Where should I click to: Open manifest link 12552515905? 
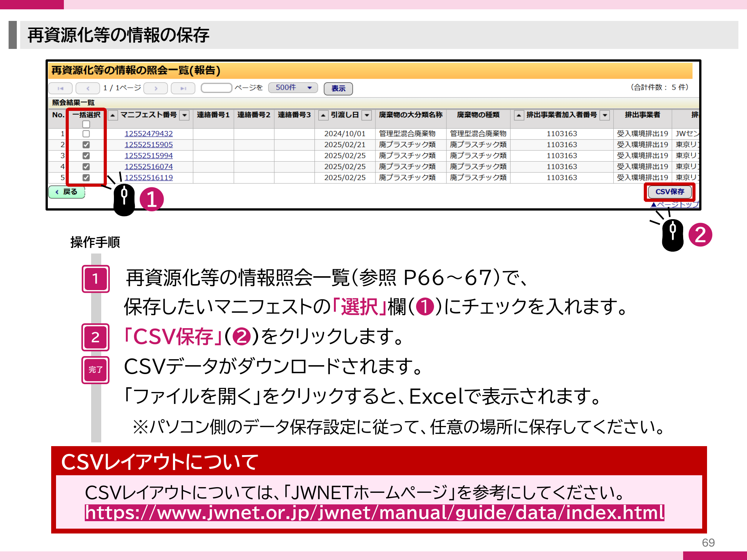[149, 144]
